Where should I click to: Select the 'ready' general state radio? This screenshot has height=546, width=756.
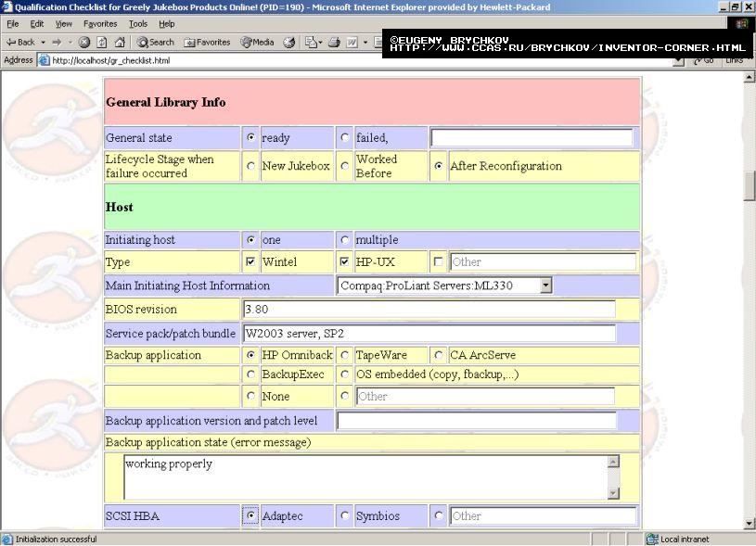pos(250,137)
